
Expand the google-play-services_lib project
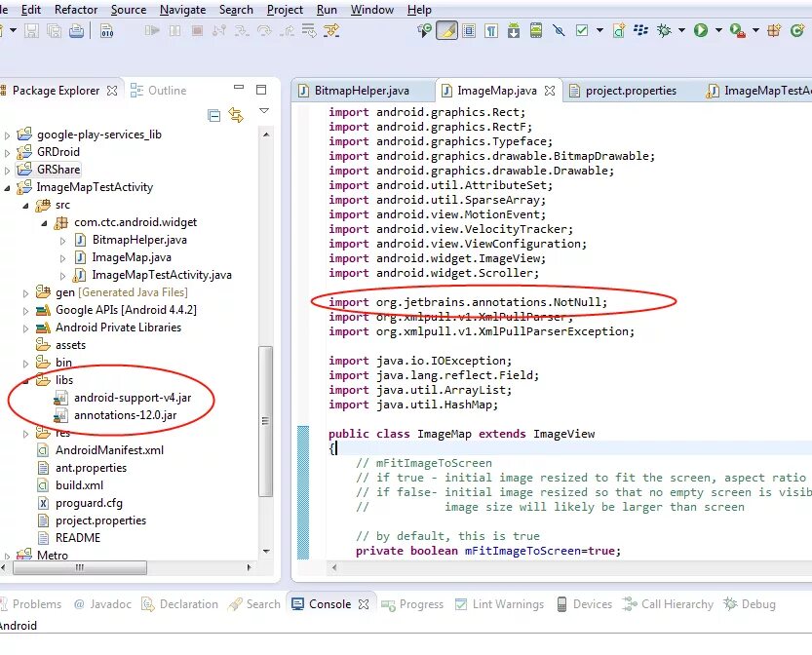(x=7, y=135)
